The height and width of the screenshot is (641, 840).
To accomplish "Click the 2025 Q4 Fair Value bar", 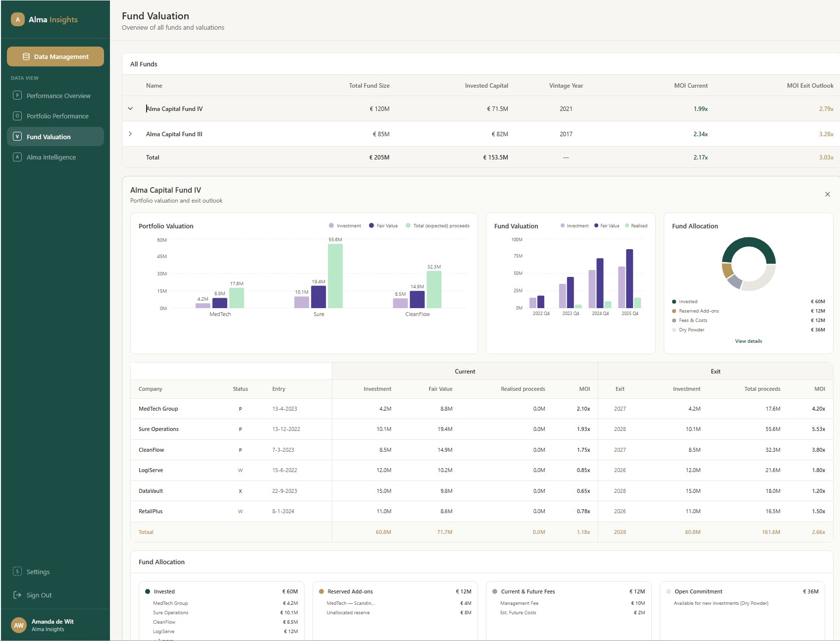I will (x=630, y=278).
